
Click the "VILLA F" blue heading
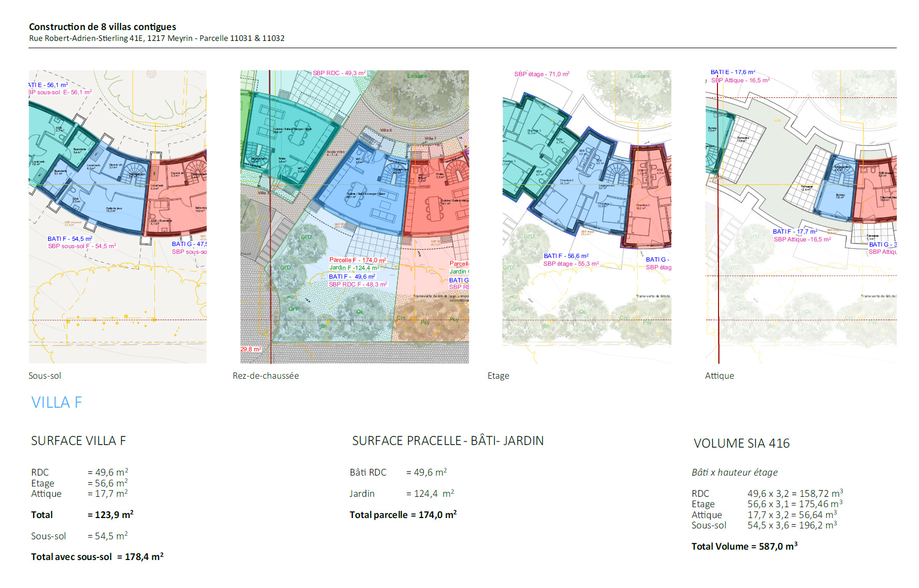pos(56,403)
